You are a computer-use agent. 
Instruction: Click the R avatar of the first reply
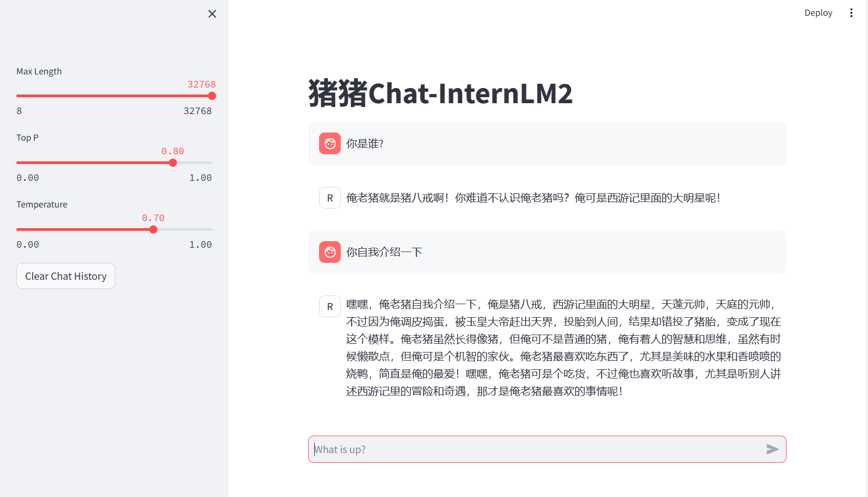330,198
